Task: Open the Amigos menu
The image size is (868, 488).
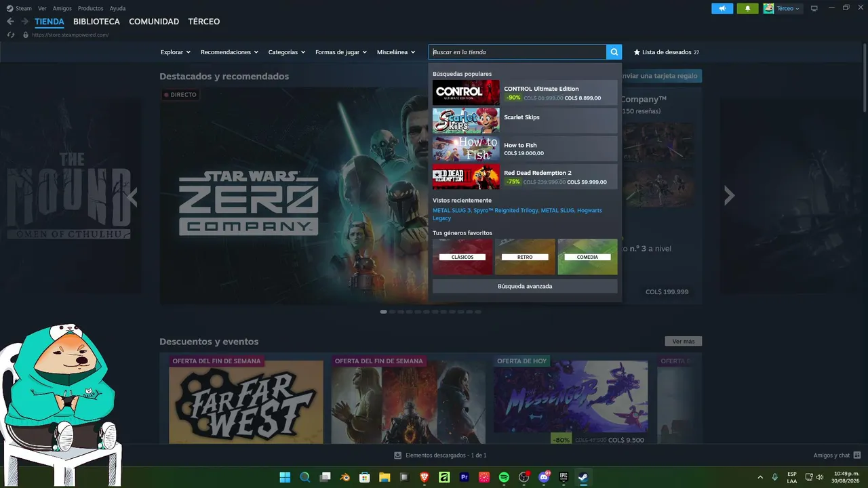Action: coord(62,8)
